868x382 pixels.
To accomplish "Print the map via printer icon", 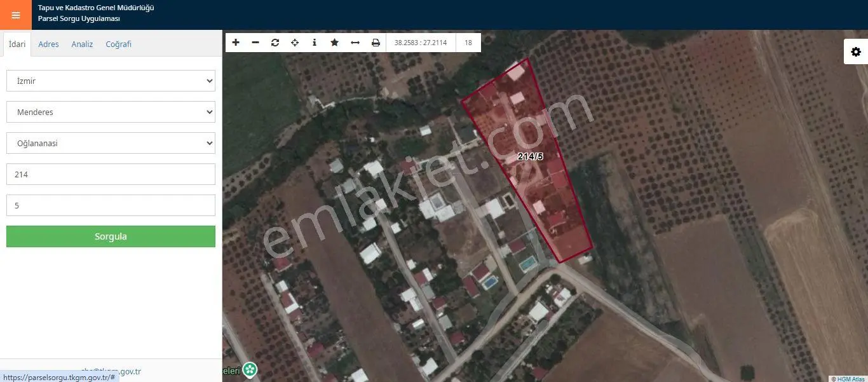I will pos(376,43).
